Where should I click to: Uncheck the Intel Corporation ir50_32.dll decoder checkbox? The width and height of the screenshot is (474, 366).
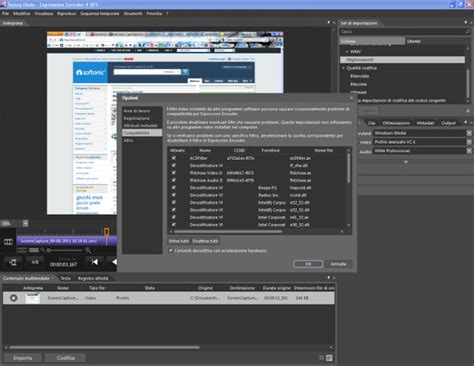point(174,224)
